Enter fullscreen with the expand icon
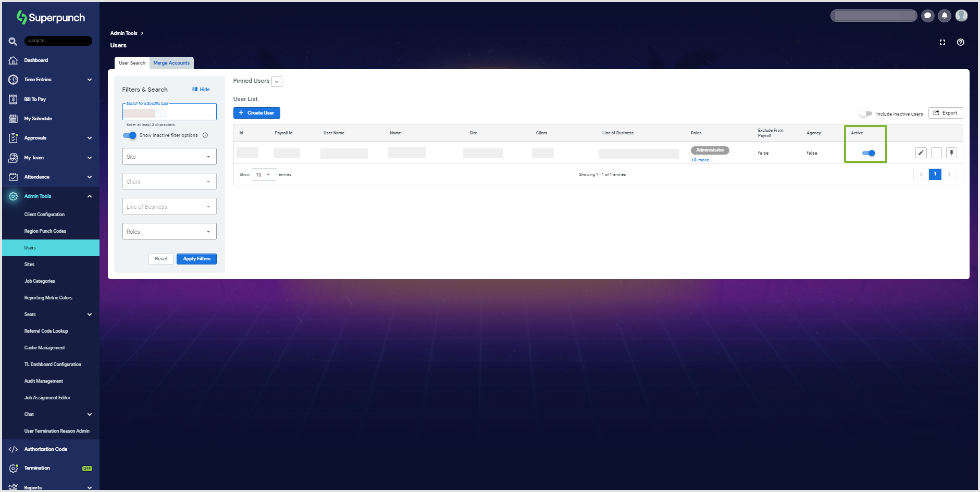 click(942, 42)
